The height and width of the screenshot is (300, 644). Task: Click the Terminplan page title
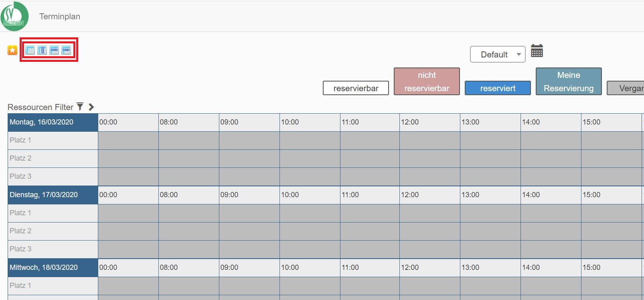click(60, 16)
